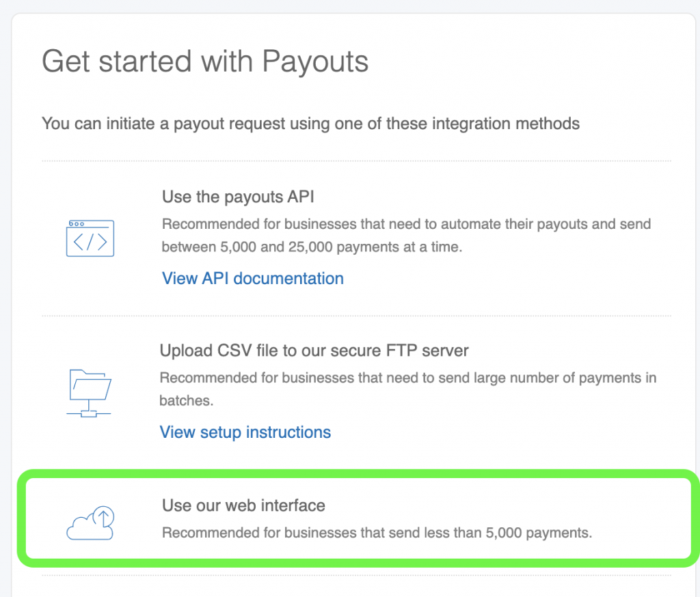Click the dotted divider above 'Use the payouts API'

click(x=356, y=161)
